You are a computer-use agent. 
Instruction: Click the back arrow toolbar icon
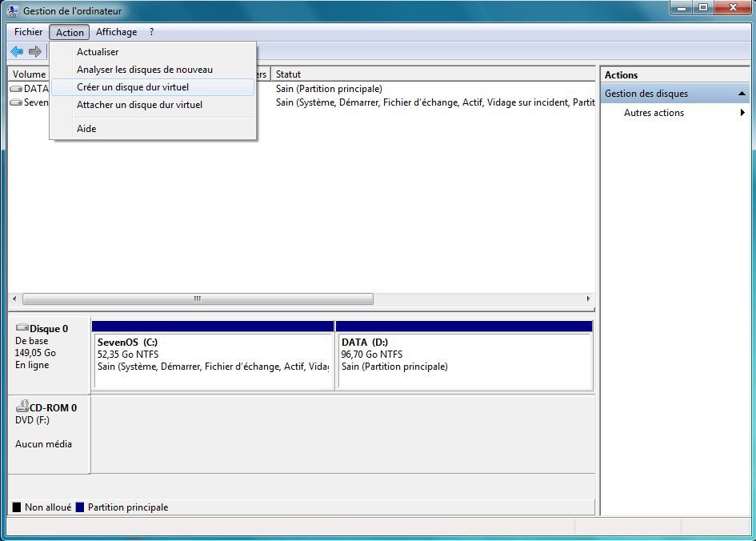click(x=17, y=51)
